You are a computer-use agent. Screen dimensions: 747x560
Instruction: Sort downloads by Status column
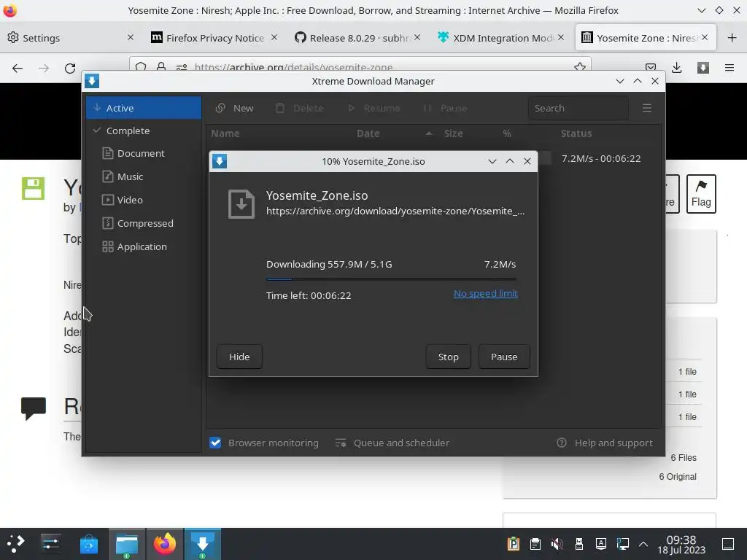(576, 134)
